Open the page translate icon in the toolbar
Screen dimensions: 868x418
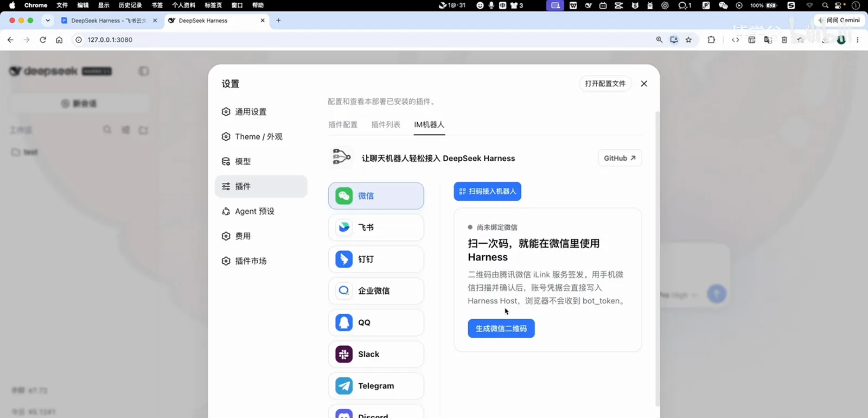pos(768,40)
